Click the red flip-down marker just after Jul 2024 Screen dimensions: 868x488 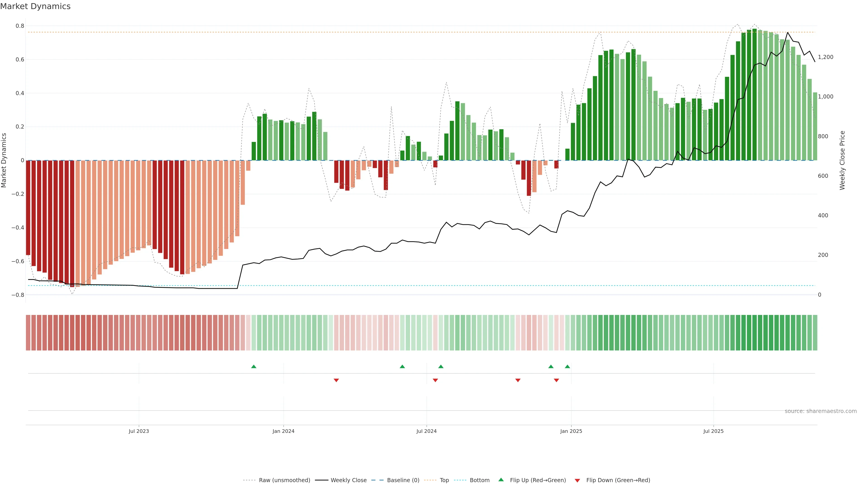tap(435, 380)
